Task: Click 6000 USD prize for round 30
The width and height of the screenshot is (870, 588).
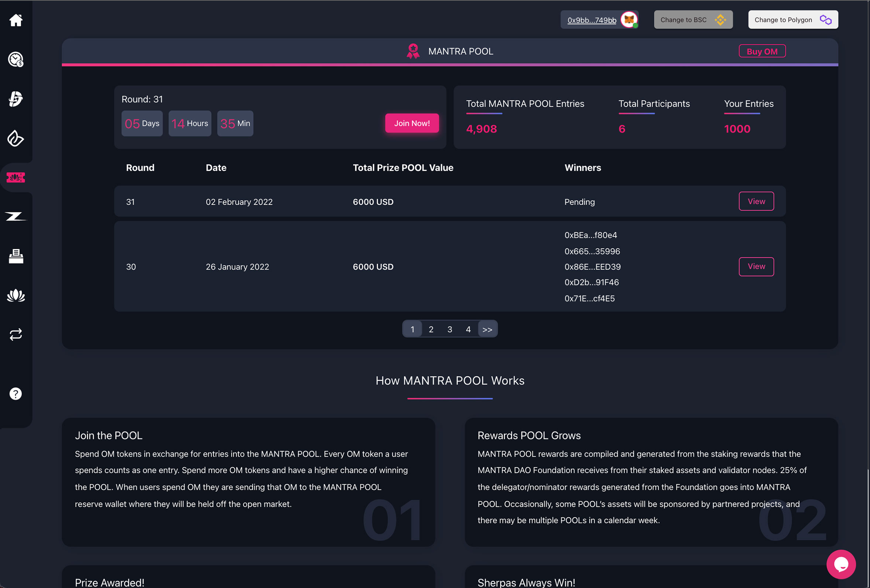Action: point(373,267)
